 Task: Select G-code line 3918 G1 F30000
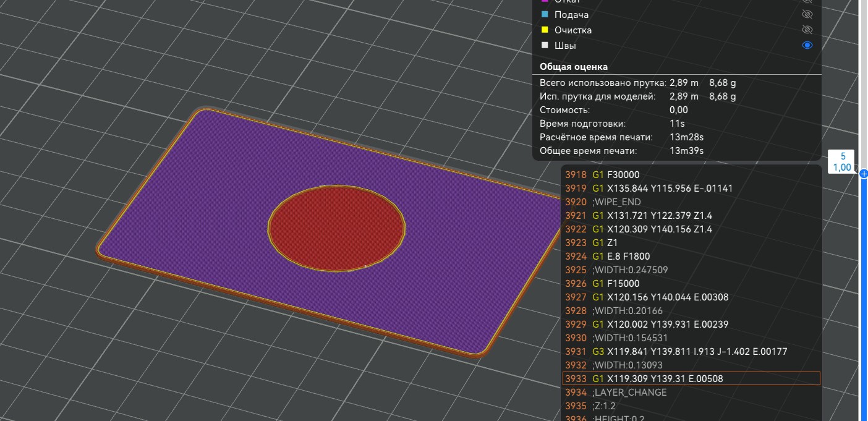(624, 174)
